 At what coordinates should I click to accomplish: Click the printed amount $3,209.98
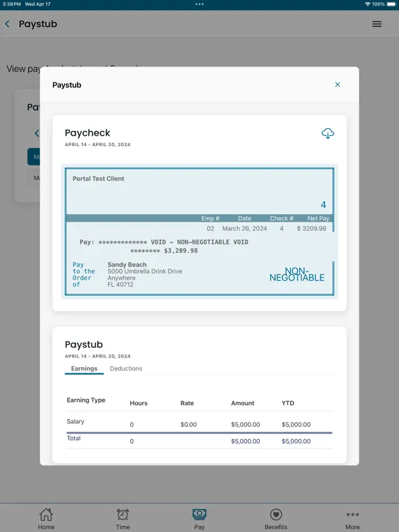coord(181,251)
